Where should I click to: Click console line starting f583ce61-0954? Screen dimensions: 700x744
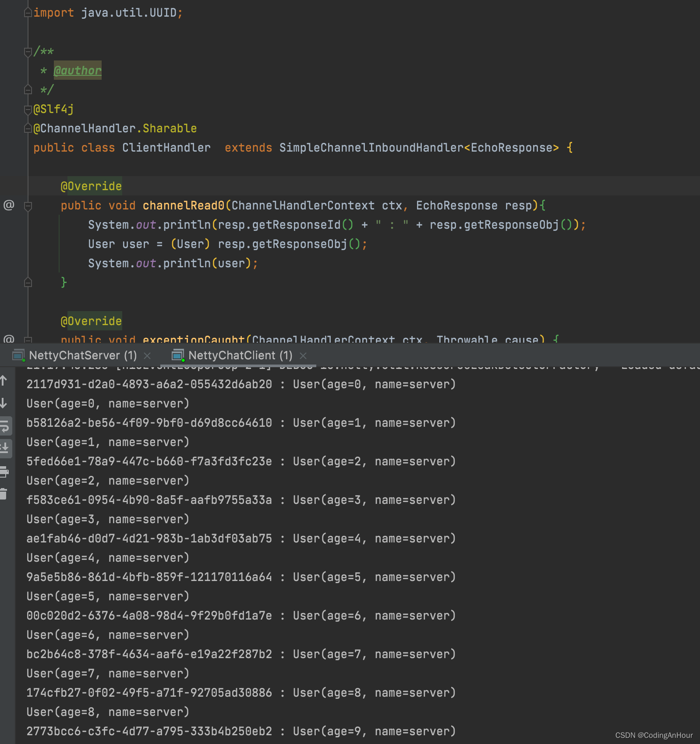241,500
